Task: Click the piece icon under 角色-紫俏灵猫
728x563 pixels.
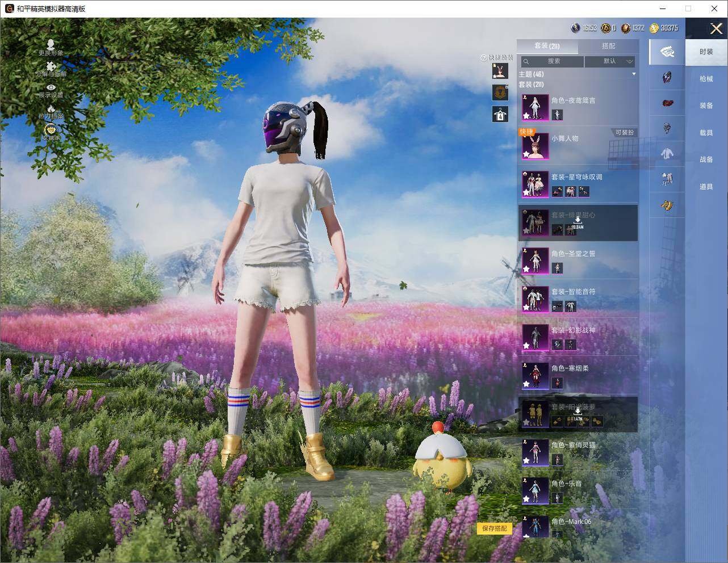Action: (x=557, y=460)
